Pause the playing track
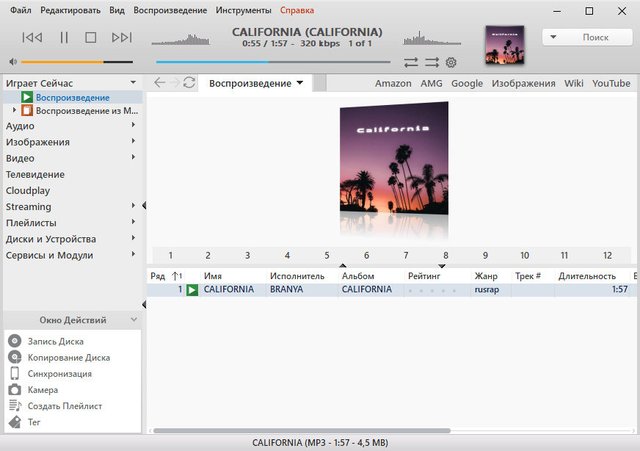This screenshot has width=640, height=451. pos(64,37)
